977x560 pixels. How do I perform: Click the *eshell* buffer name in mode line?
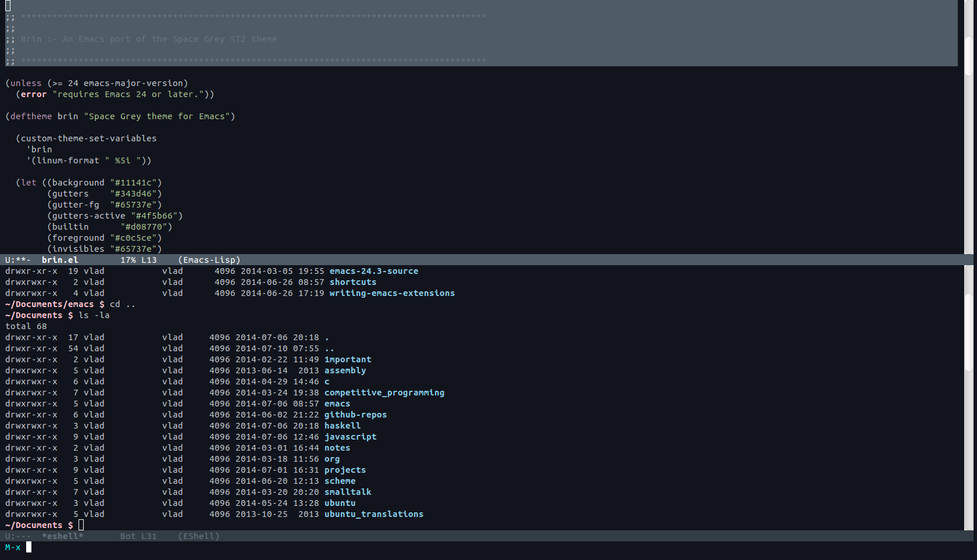(63, 536)
